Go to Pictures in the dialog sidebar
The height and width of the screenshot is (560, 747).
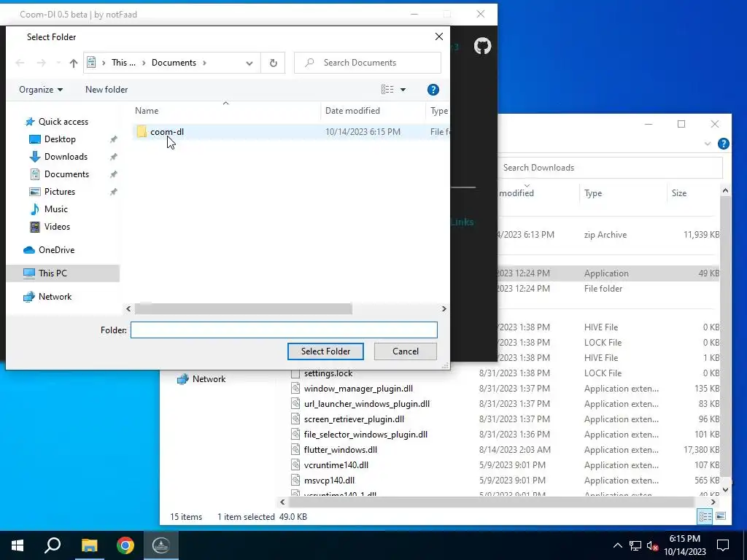click(60, 192)
